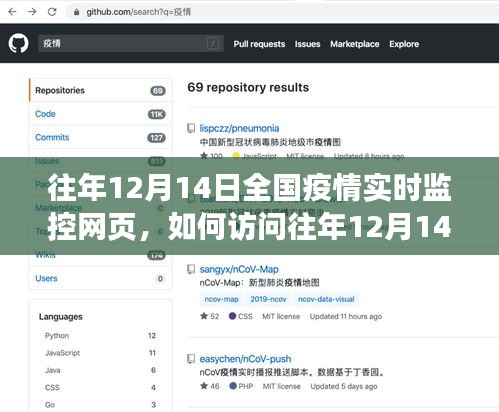Click the blue PHP language dot

click(x=233, y=386)
